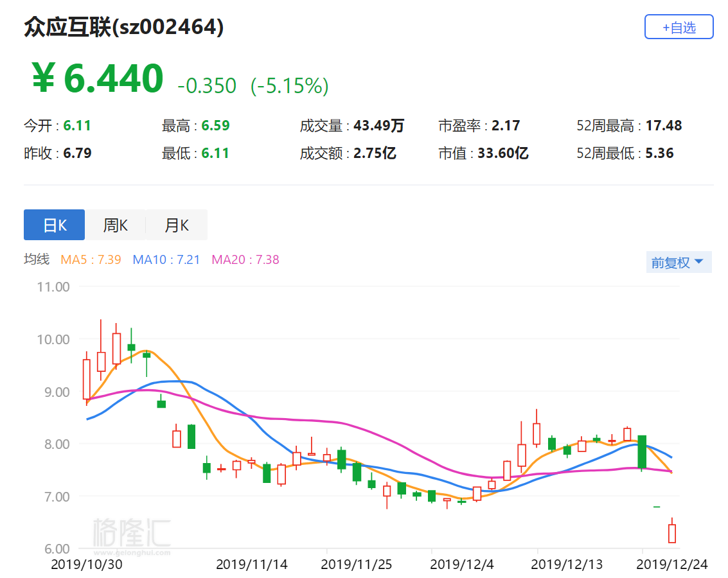Open the 前复权 adjustment dropdown
The height and width of the screenshot is (578, 728).
click(679, 262)
